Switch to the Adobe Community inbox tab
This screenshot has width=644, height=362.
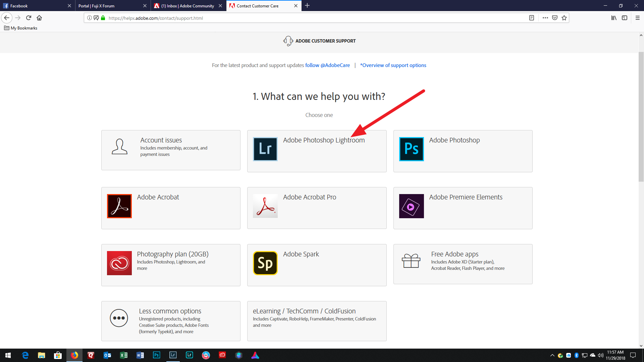tap(187, 6)
